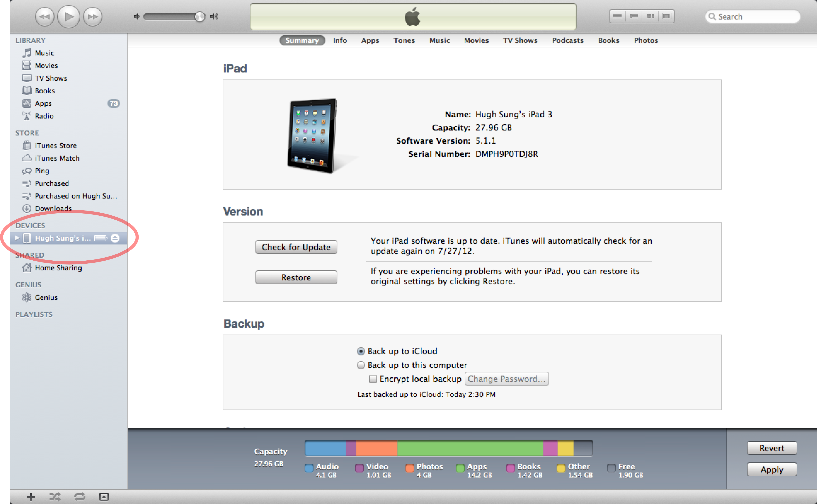Click the iPad battery status icon
817x504 pixels.
(x=101, y=238)
